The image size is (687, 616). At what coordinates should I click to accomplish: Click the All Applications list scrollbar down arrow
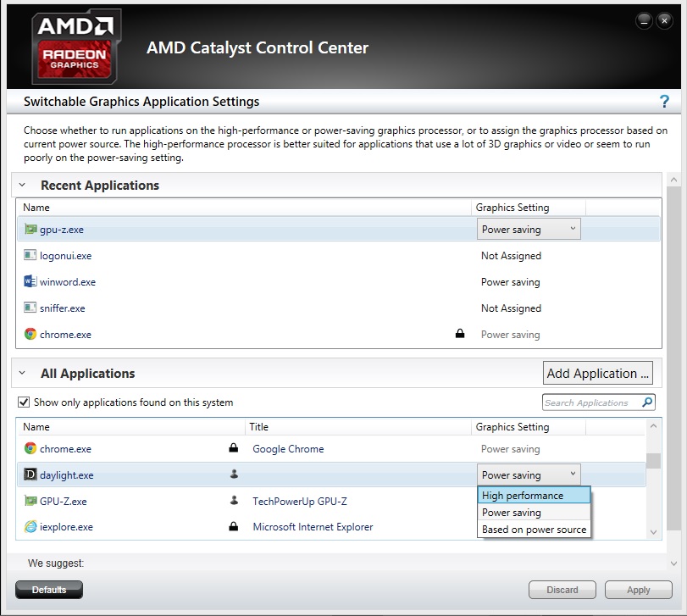(x=653, y=532)
